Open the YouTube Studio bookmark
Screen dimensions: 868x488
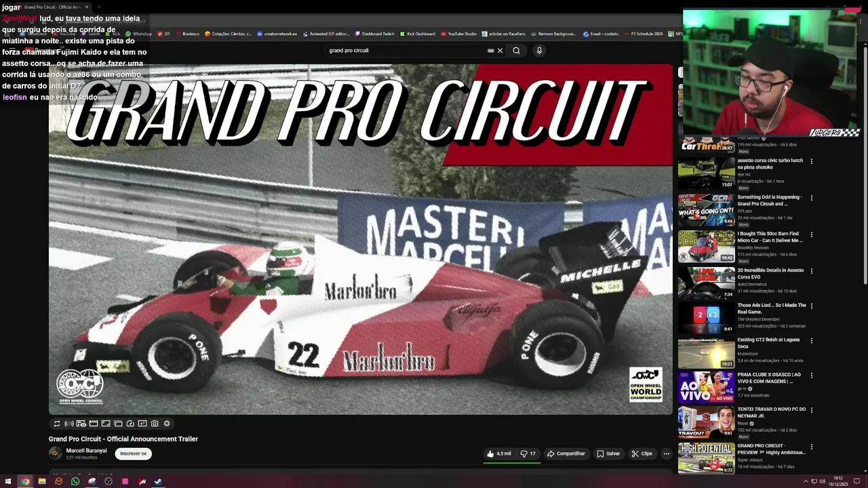pyautogui.click(x=458, y=34)
